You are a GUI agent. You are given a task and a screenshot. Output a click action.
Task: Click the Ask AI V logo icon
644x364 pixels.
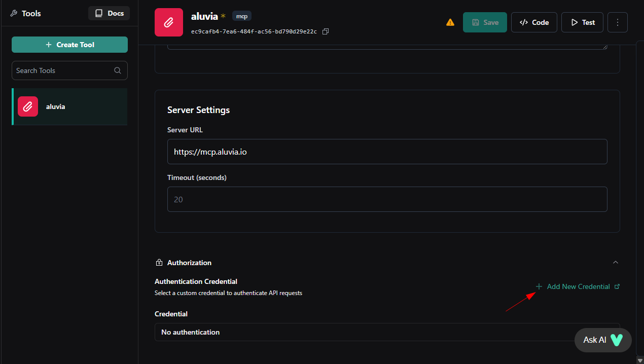(x=617, y=340)
